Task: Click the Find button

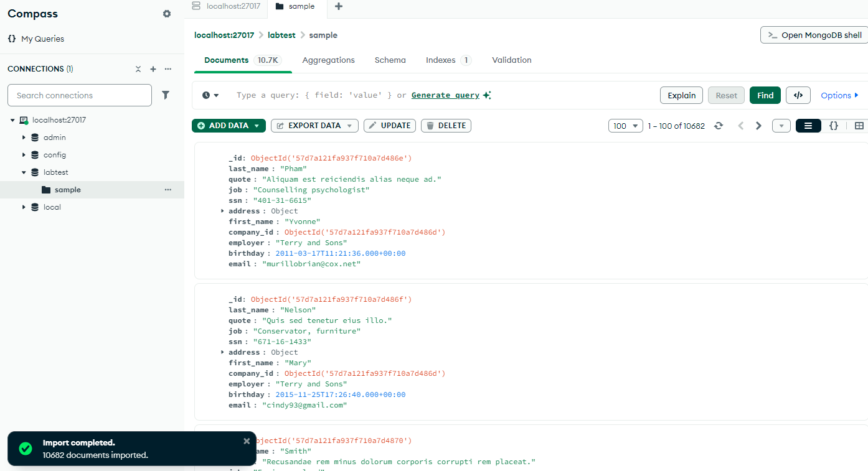Action: click(x=765, y=95)
